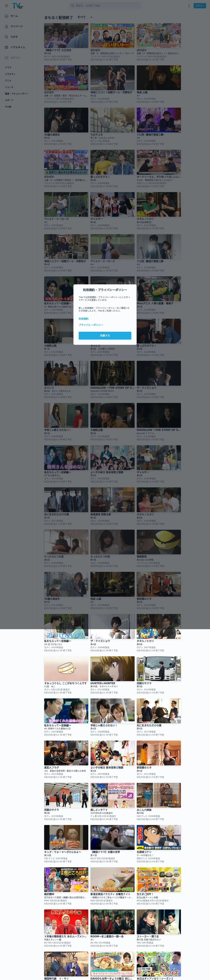This screenshot has height=980, width=210.
Task: Select the さがす search icon in sidebar
Action: [x=7, y=37]
